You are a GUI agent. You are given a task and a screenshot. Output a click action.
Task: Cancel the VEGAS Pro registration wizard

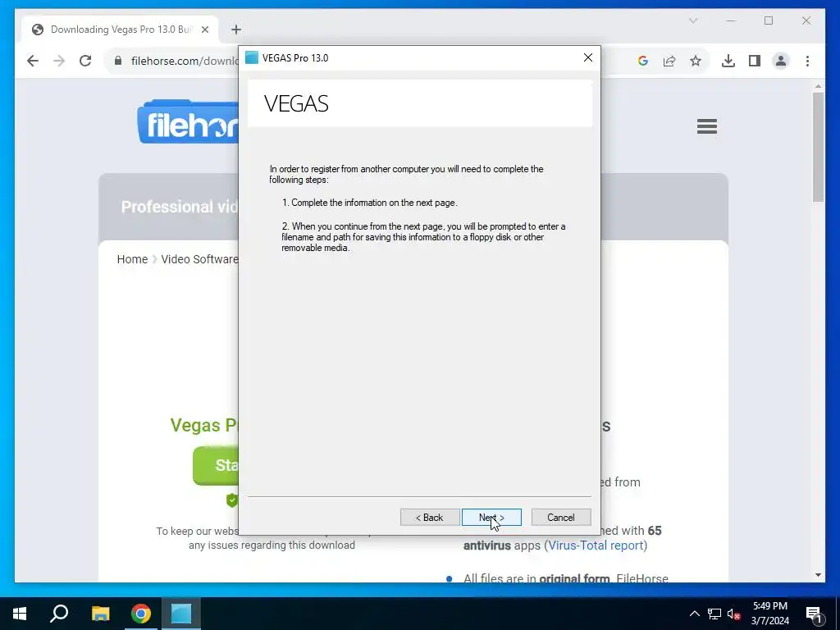coord(561,517)
